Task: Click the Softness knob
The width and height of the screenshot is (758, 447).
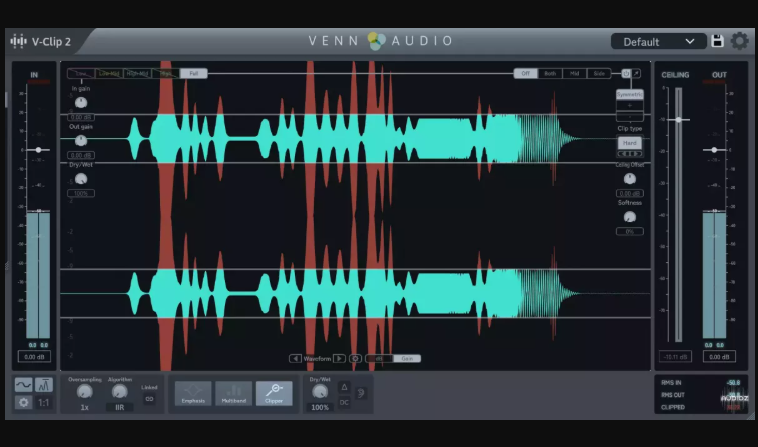Action: [629, 217]
